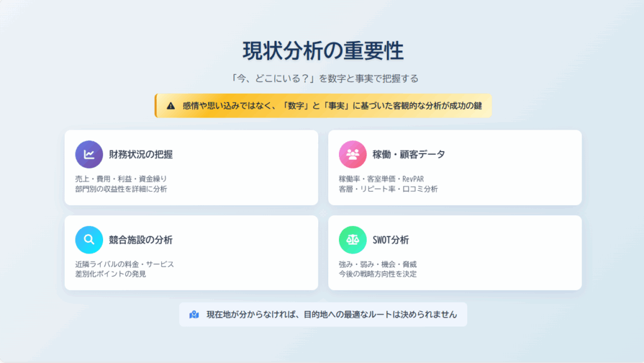644x363 pixels.
Task: Select the SWOT分析 card heading
Action: point(391,240)
